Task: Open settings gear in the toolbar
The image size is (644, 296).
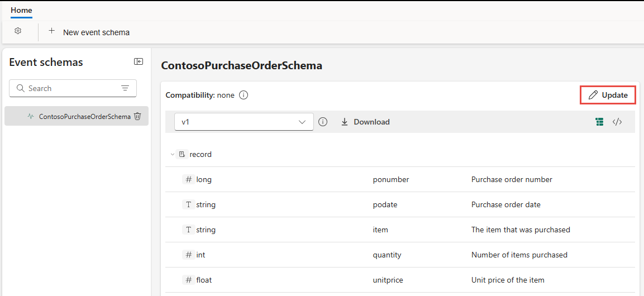Action: (x=18, y=31)
